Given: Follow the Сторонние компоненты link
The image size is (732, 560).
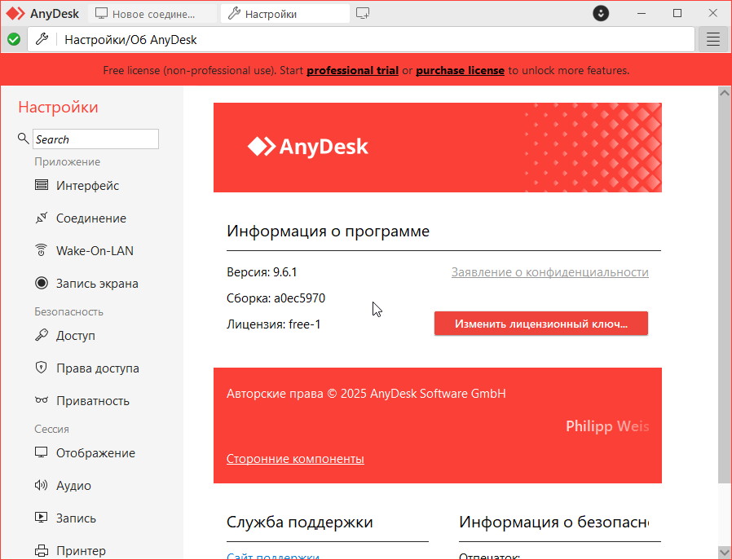Looking at the screenshot, I should pos(295,459).
